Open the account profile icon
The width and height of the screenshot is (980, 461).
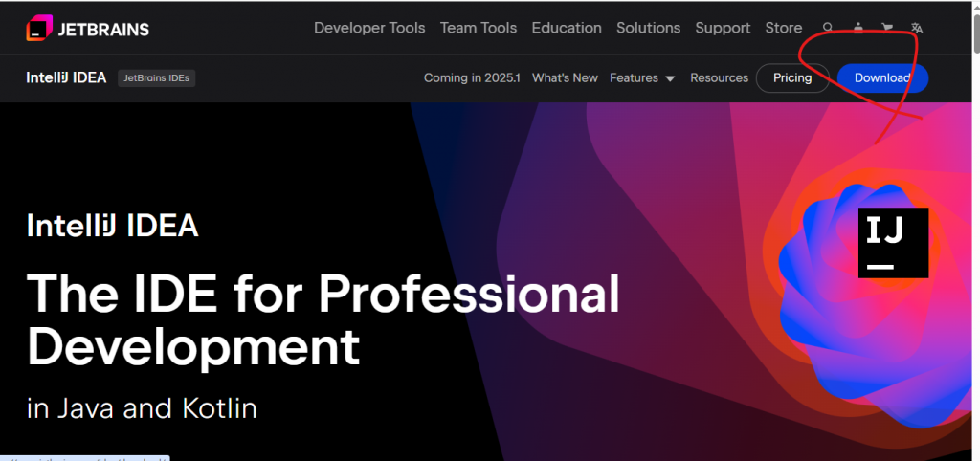858,28
